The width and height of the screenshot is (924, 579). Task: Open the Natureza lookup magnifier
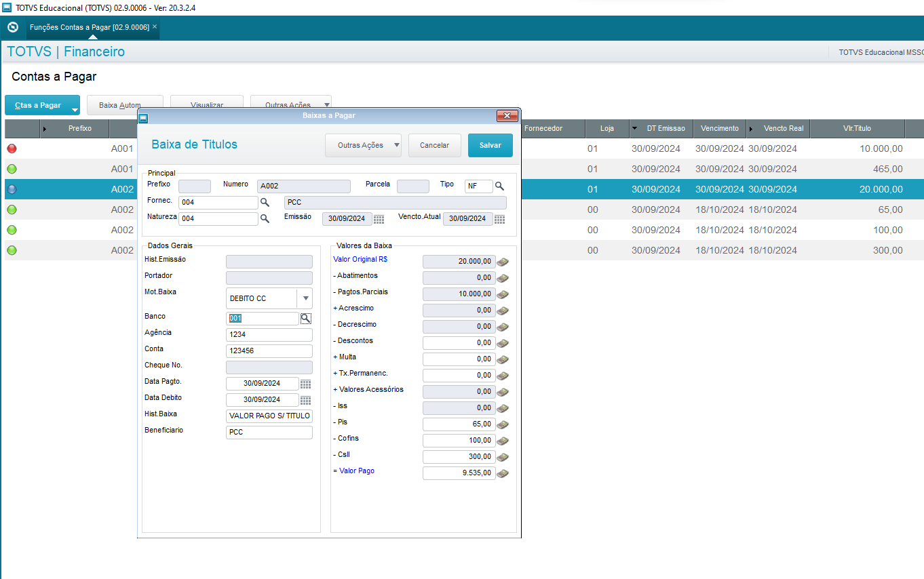pyautogui.click(x=265, y=218)
